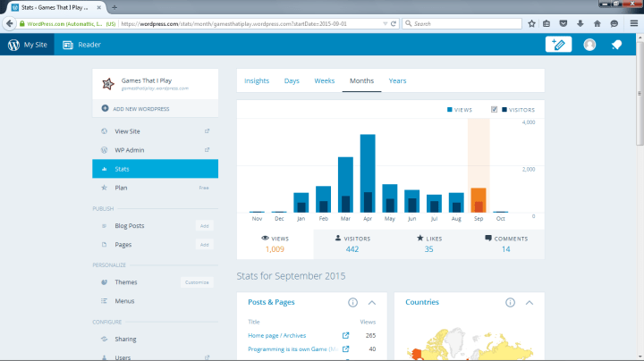Open external link icon for Programming is its own Game
The width and height of the screenshot is (644, 361).
point(346,349)
